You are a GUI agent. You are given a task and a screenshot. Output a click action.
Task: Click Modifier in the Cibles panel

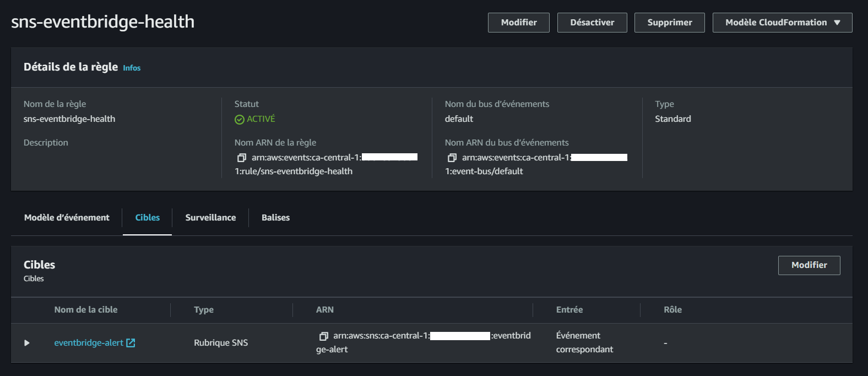tap(809, 265)
